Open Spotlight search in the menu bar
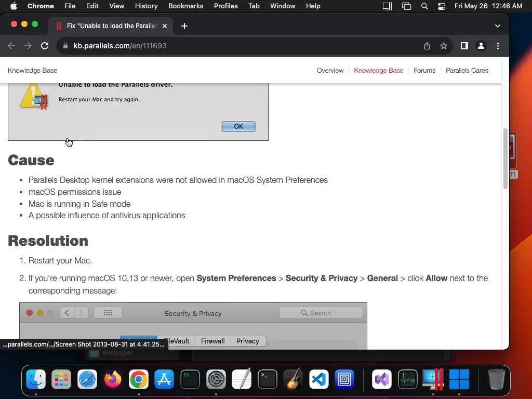This screenshot has height=399, width=532. (x=424, y=6)
